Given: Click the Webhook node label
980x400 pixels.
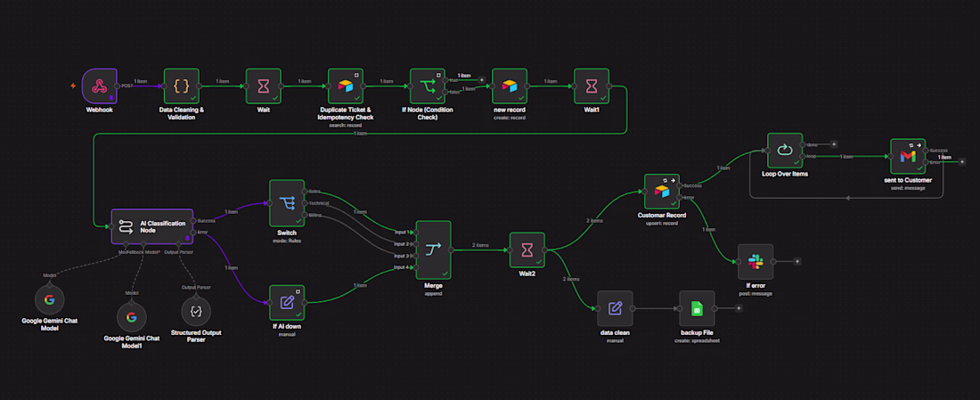Looking at the screenshot, I should (x=99, y=110).
